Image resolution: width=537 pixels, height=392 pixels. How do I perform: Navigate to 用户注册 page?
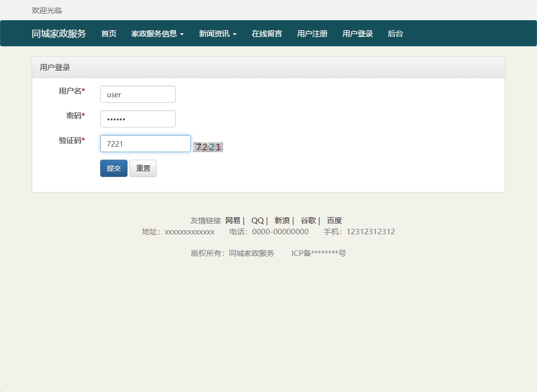pyautogui.click(x=312, y=33)
